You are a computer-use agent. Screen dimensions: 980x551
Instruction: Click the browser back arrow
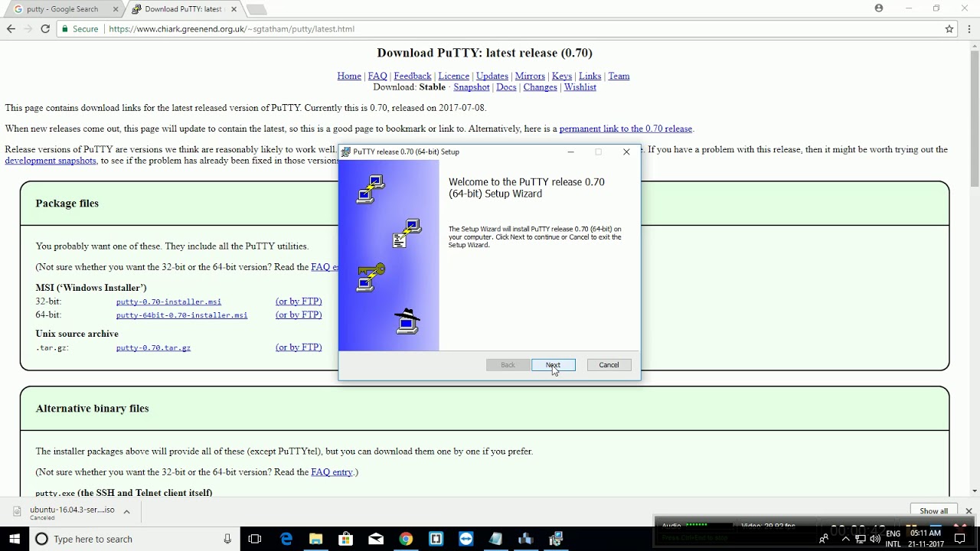[x=11, y=29]
